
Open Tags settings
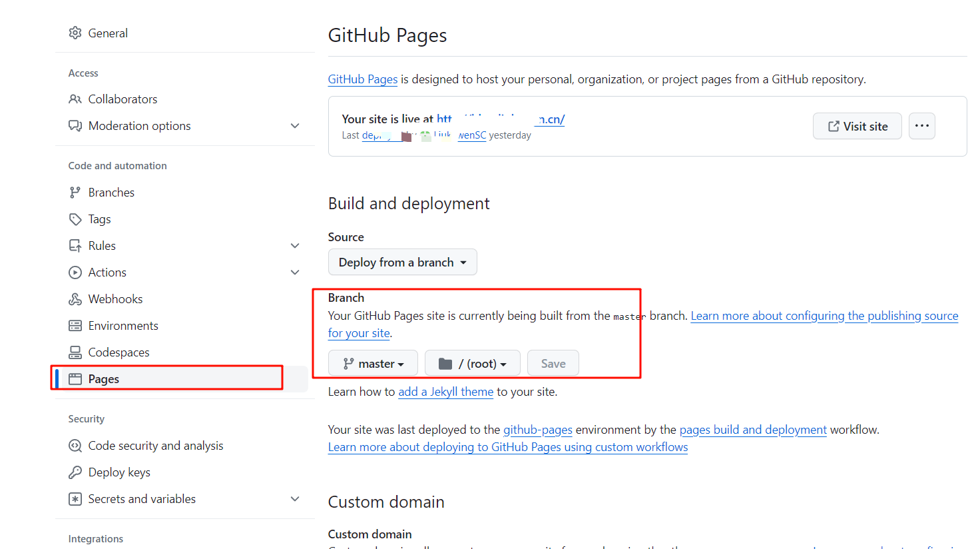tap(100, 219)
